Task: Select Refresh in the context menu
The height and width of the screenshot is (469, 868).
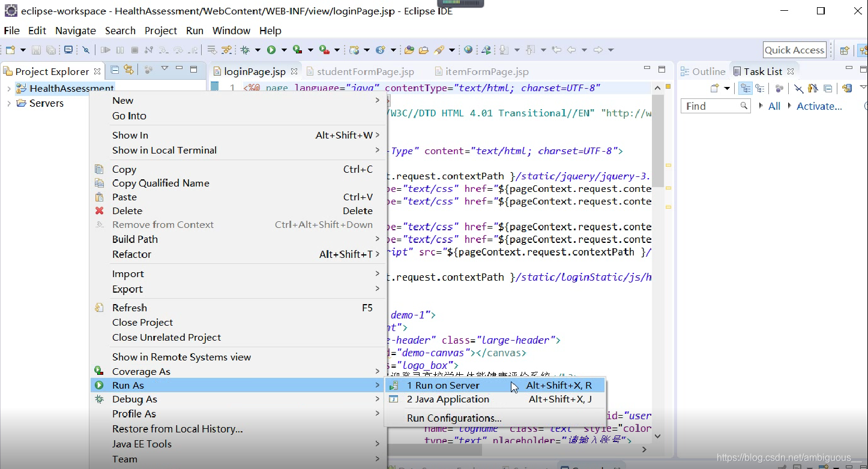Action: click(x=239, y=308)
